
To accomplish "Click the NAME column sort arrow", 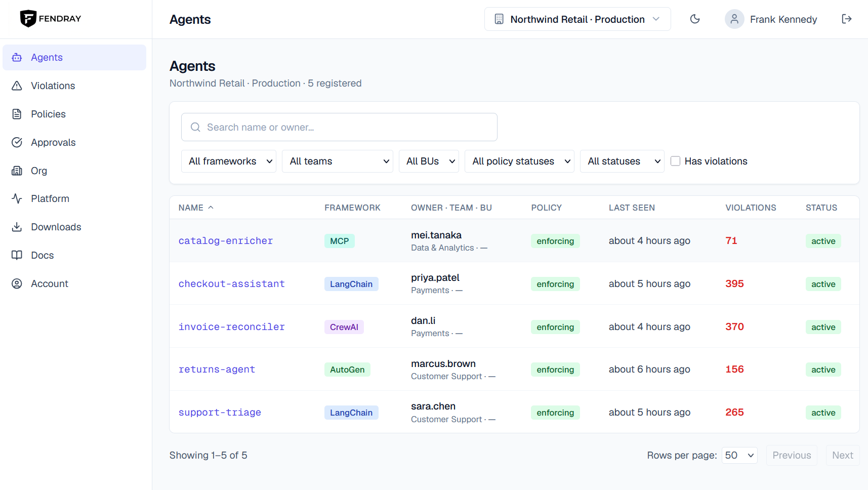I will (211, 208).
